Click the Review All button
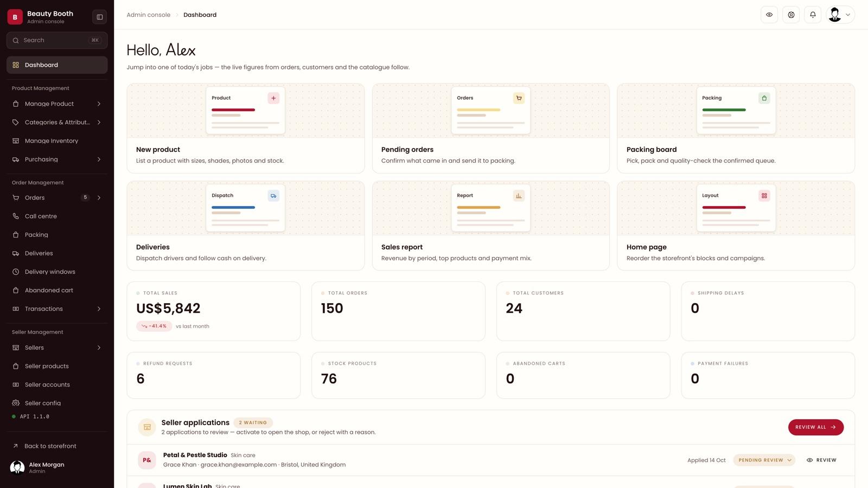 (816, 427)
